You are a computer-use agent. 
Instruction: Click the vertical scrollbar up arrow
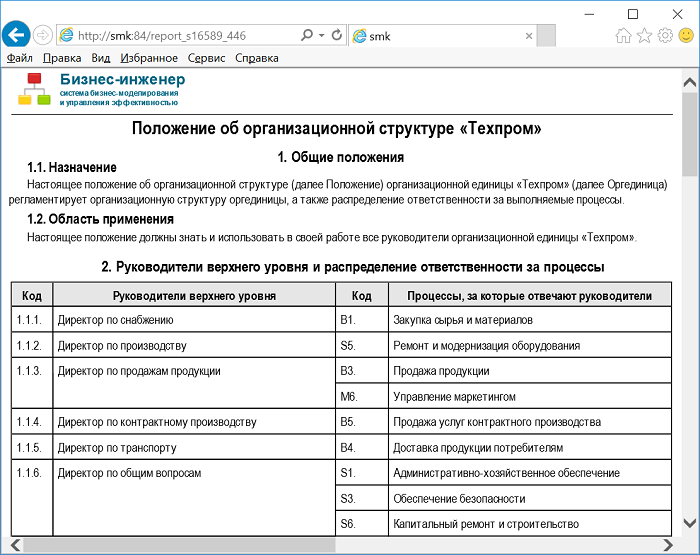pyautogui.click(x=690, y=82)
